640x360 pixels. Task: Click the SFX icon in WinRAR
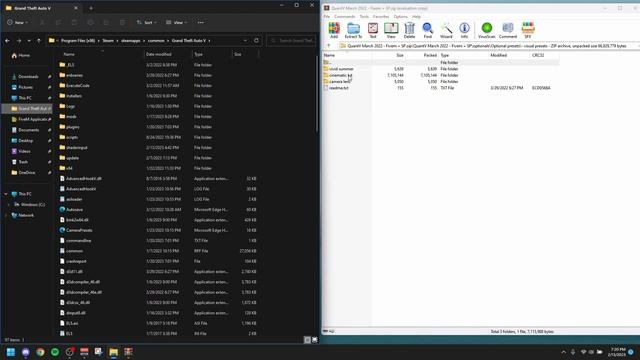528,30
